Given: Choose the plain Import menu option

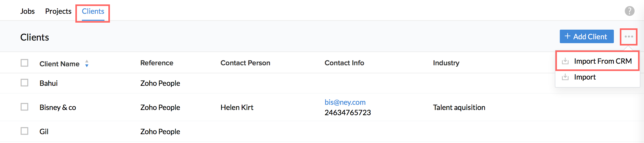Looking at the screenshot, I should click(585, 77).
